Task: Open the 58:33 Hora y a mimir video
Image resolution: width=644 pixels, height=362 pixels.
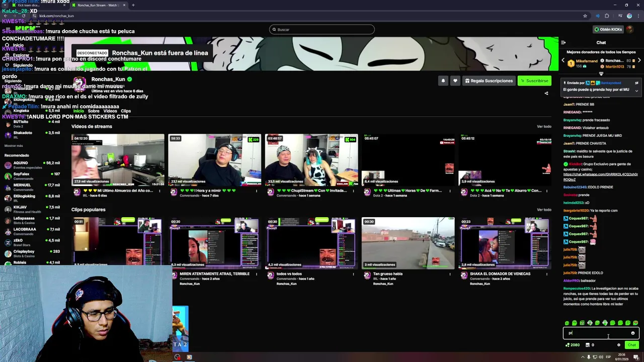Action: 214,160
